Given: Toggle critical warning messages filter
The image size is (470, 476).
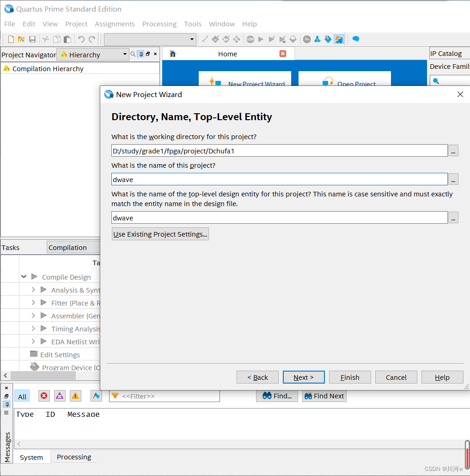Looking at the screenshot, I should (60, 396).
